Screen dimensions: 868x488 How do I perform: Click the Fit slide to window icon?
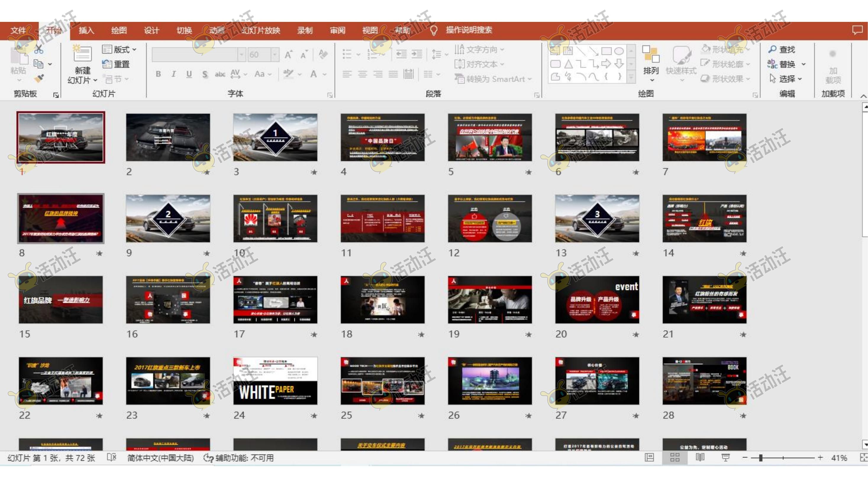(x=864, y=457)
